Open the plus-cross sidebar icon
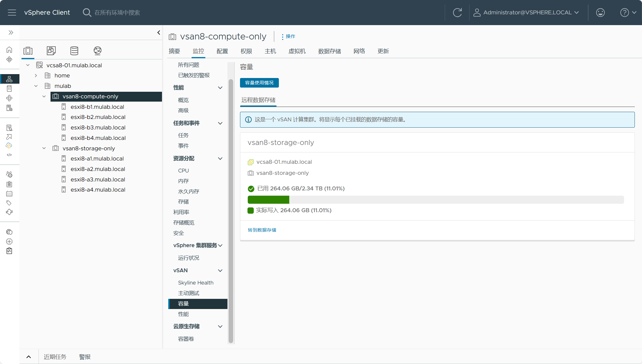 pos(9,241)
